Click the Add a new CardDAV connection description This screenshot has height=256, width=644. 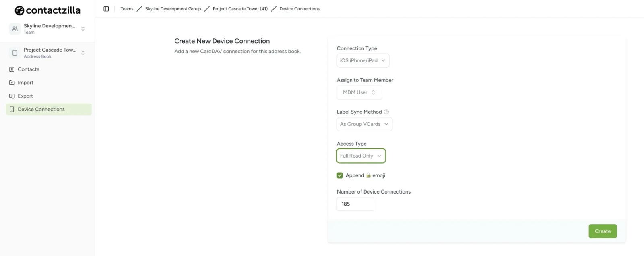tap(237, 52)
